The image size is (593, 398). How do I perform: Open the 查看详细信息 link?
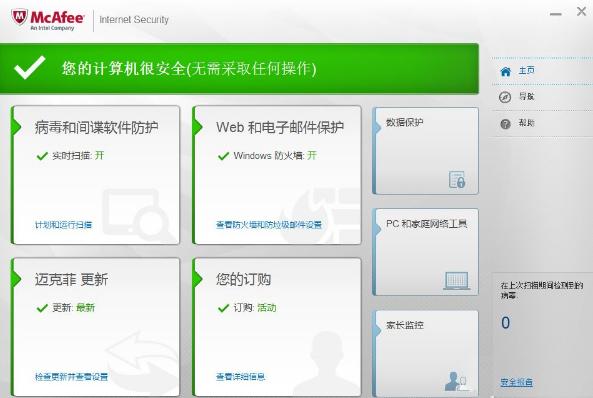pos(241,377)
